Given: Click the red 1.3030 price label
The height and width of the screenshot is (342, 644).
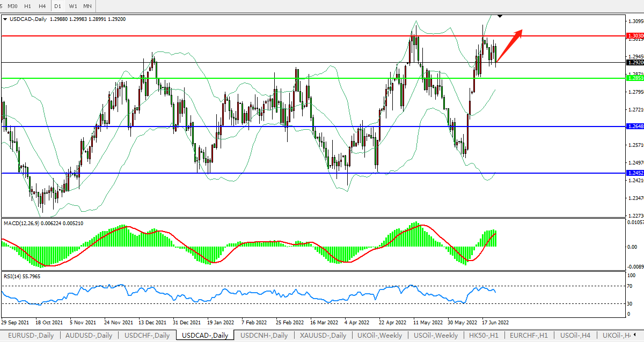Looking at the screenshot, I should click(x=635, y=35).
